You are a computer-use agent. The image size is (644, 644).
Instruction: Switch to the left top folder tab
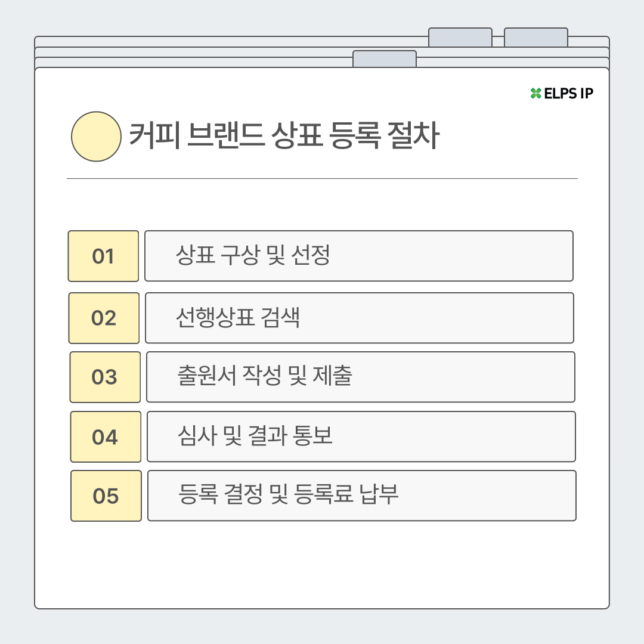point(460,38)
